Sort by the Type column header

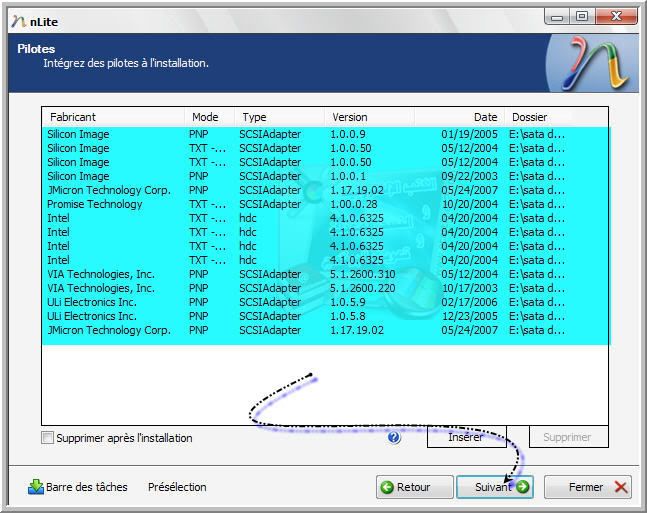pyautogui.click(x=279, y=117)
